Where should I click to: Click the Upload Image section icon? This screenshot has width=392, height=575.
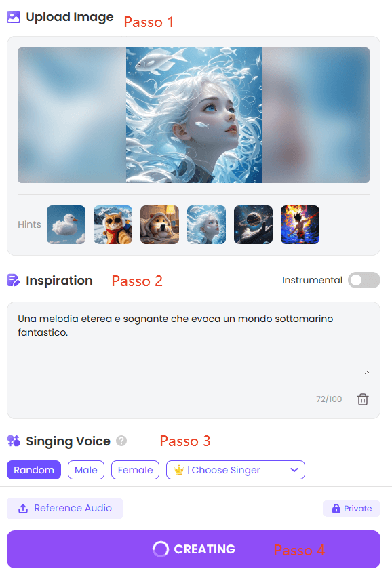point(14,17)
